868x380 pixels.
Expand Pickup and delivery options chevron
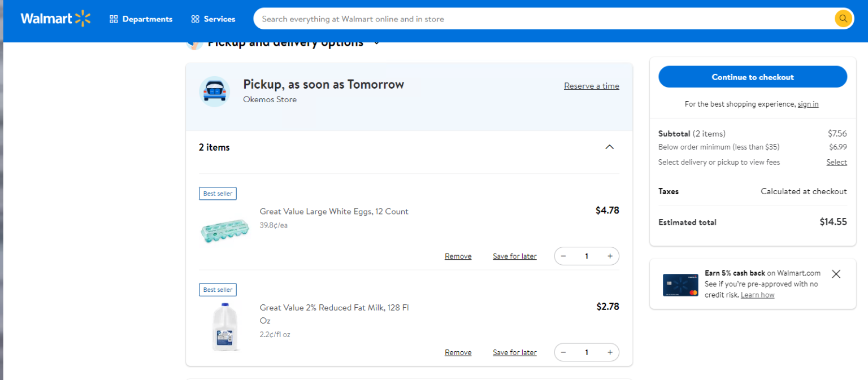click(x=377, y=43)
